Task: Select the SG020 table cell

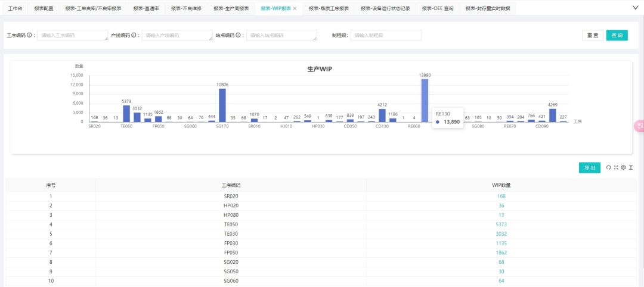Action: coord(231,263)
